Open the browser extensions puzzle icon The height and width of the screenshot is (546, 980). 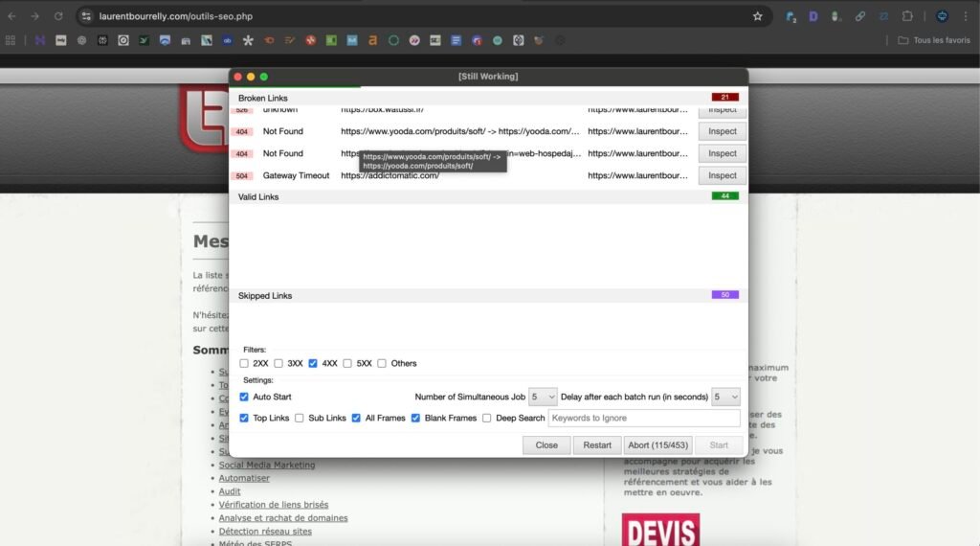[907, 16]
